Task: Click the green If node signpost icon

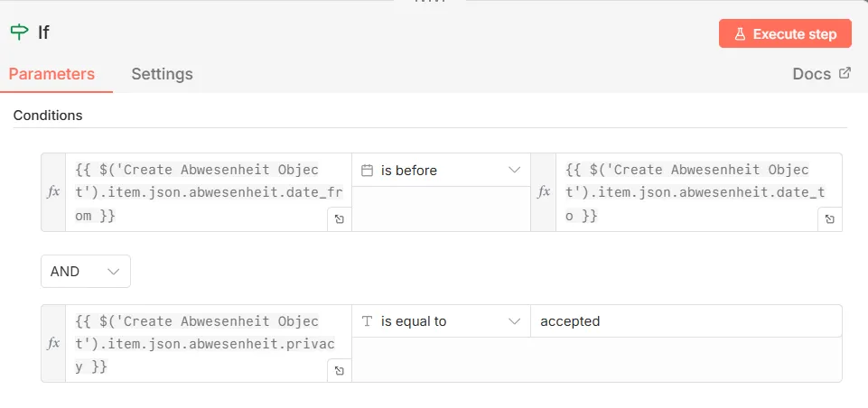Action: click(x=19, y=32)
